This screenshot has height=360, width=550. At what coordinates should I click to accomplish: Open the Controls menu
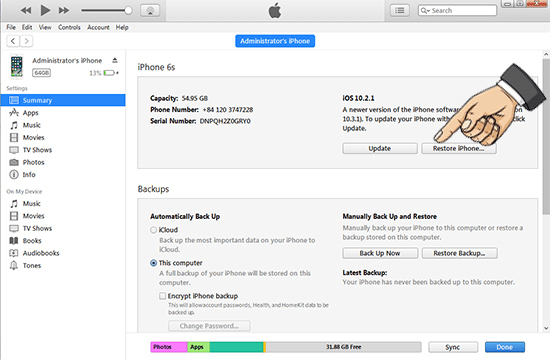pyautogui.click(x=69, y=27)
